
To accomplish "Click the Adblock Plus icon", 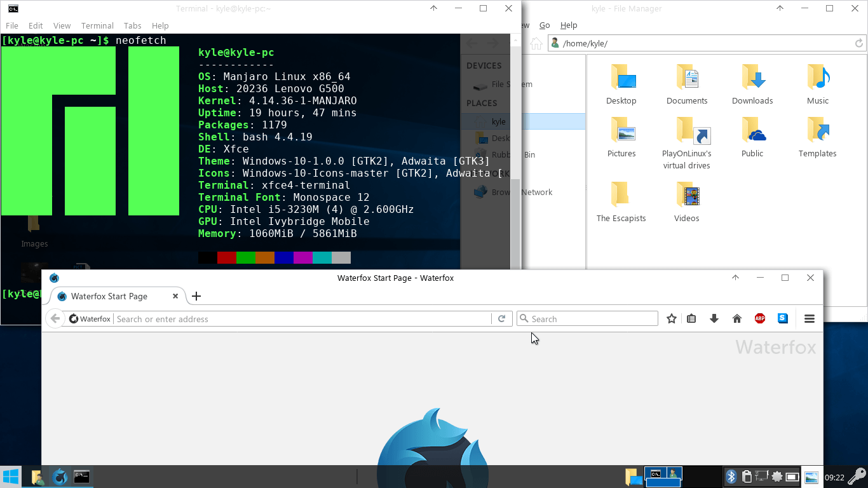I will click(760, 318).
